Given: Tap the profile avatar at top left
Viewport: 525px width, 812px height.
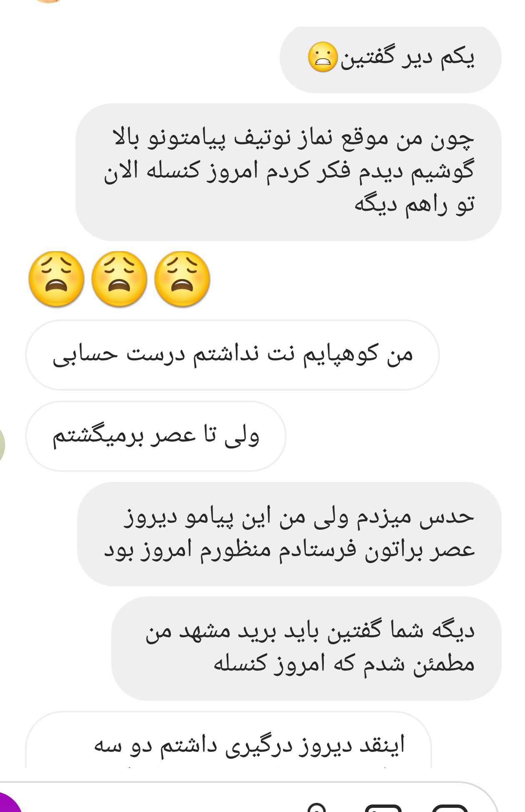Looking at the screenshot, I should click(x=49, y=1).
